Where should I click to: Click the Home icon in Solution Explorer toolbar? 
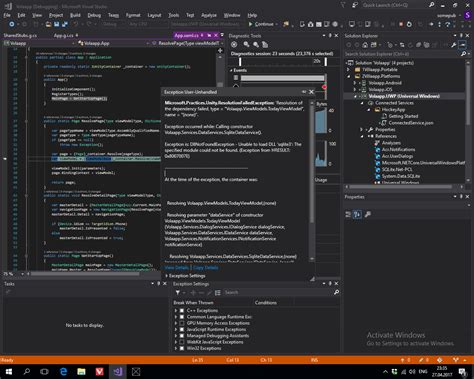(x=365, y=45)
